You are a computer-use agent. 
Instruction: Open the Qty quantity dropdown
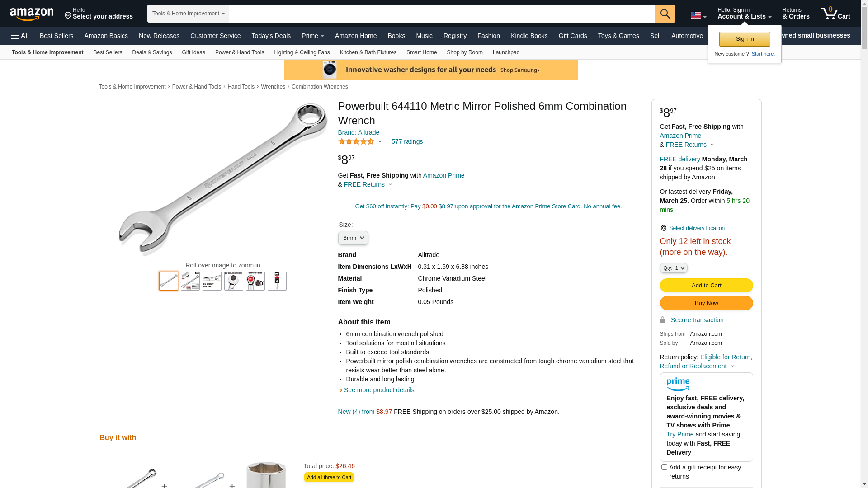[x=674, y=268]
